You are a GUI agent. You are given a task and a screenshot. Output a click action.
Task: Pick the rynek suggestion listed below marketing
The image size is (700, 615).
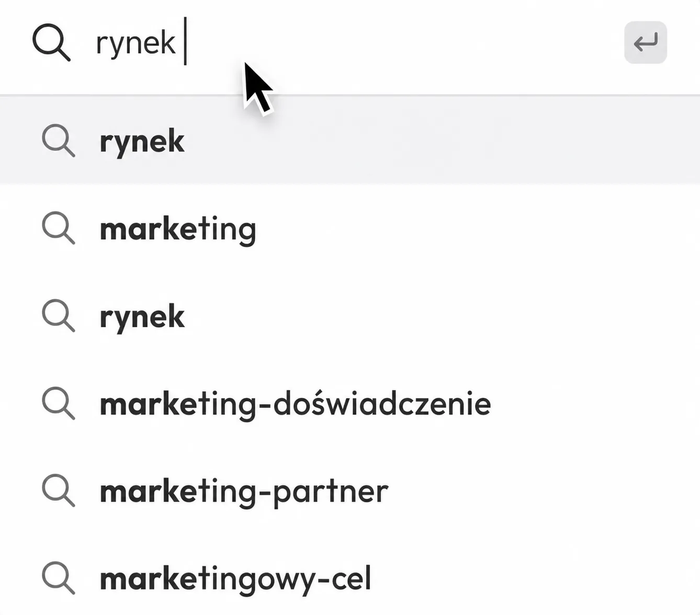tap(142, 317)
